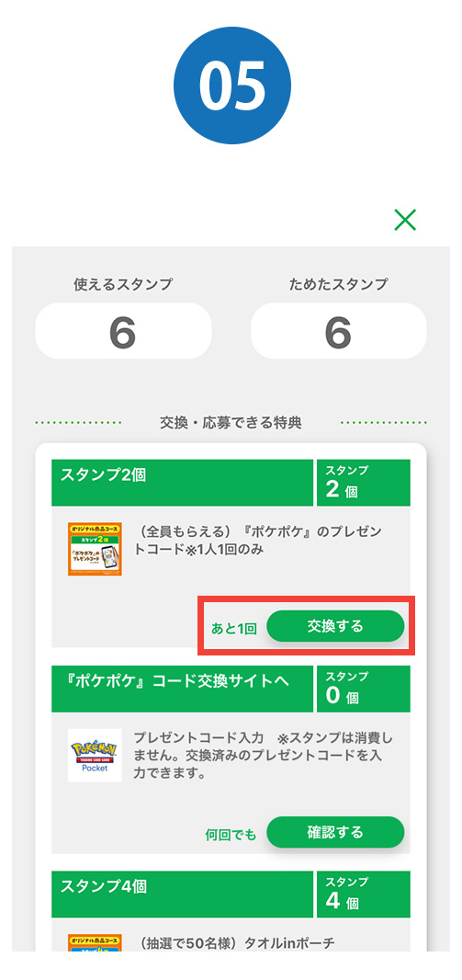462x980 pixels.
Task: Tap the 使えるスタンプ count box
Action: click(123, 331)
